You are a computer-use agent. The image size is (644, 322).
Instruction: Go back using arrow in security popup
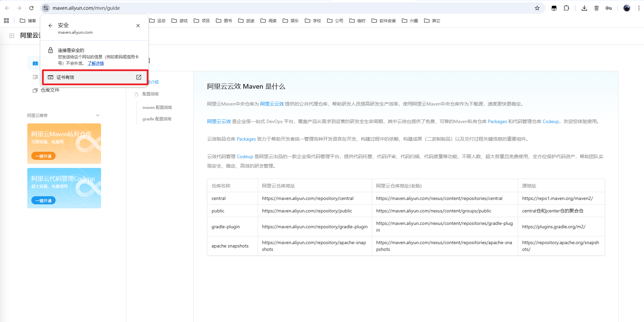51,26
